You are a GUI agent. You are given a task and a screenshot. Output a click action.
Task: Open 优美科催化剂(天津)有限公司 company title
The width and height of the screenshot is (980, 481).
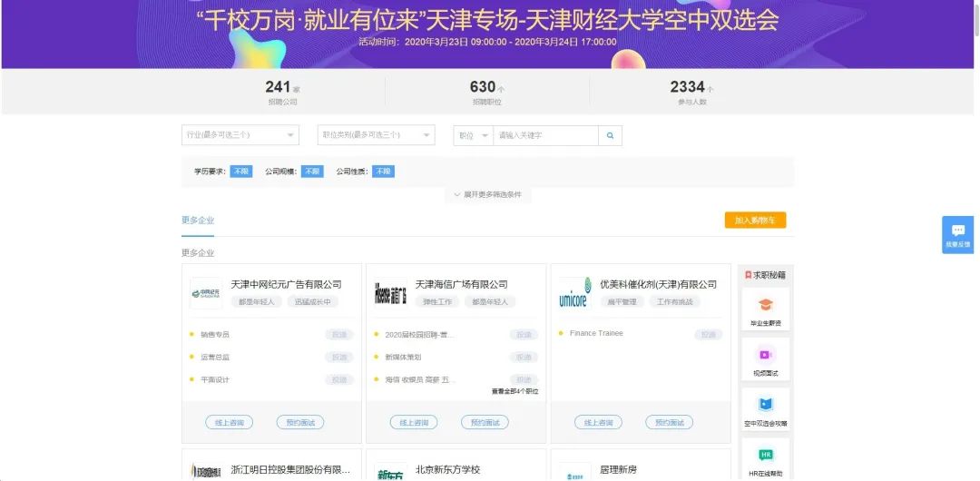click(658, 285)
